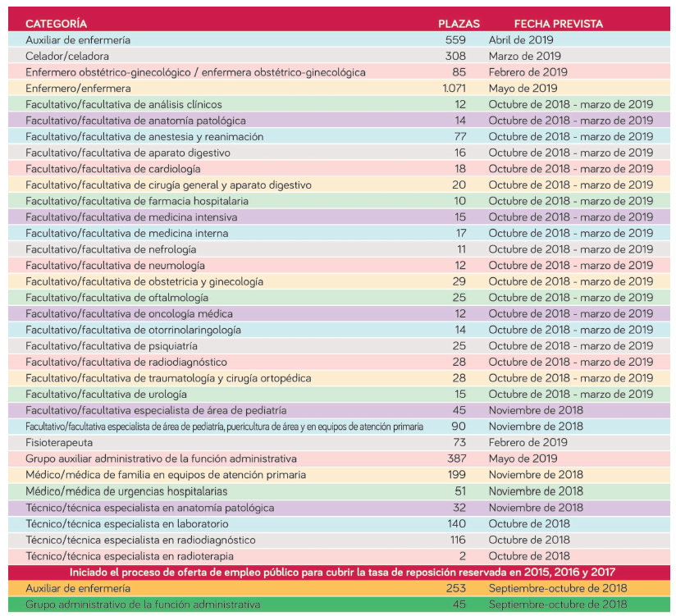
Task: Click the '73' plazas value
Action: click(459, 443)
